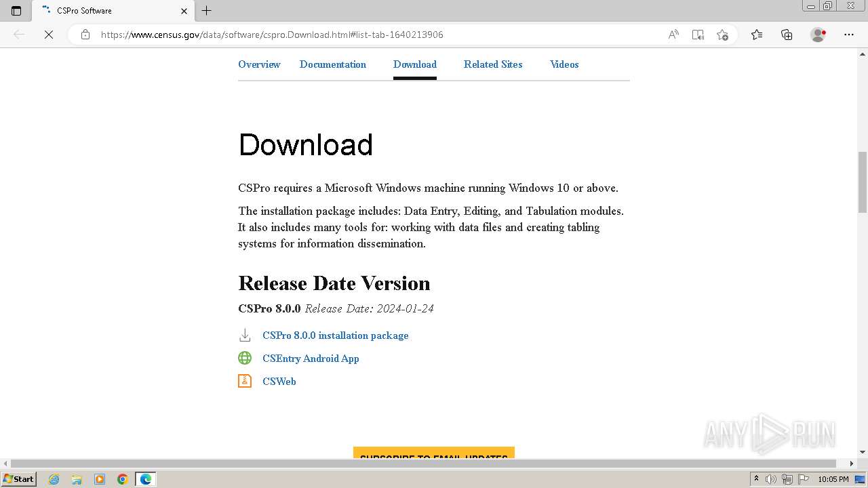This screenshot has height=488, width=868.
Task: Click the green globe icon
Action: pyautogui.click(x=245, y=358)
